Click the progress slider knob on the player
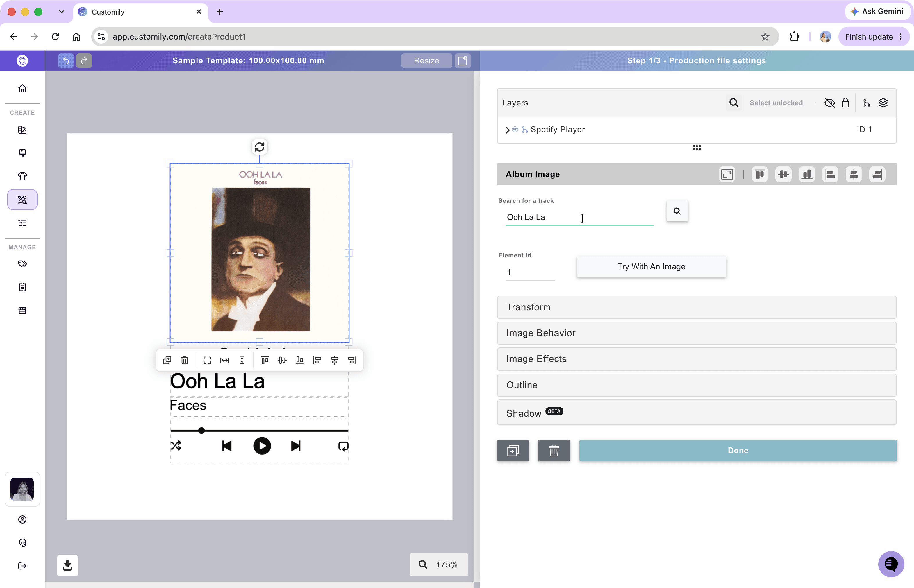Screen dimensions: 914x588 (x=201, y=431)
